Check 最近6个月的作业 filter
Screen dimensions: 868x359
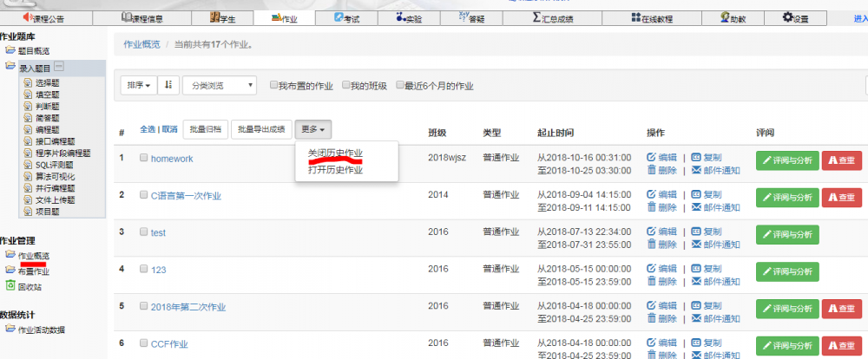point(399,85)
